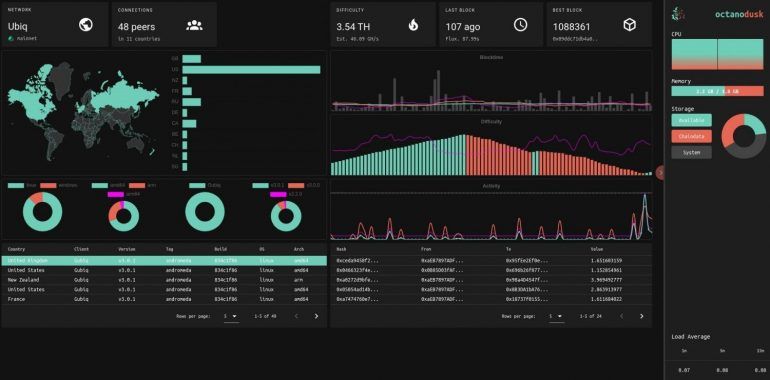Click the magenta version legend swatch
Screen dimensions: 770x380
[x=278, y=194]
